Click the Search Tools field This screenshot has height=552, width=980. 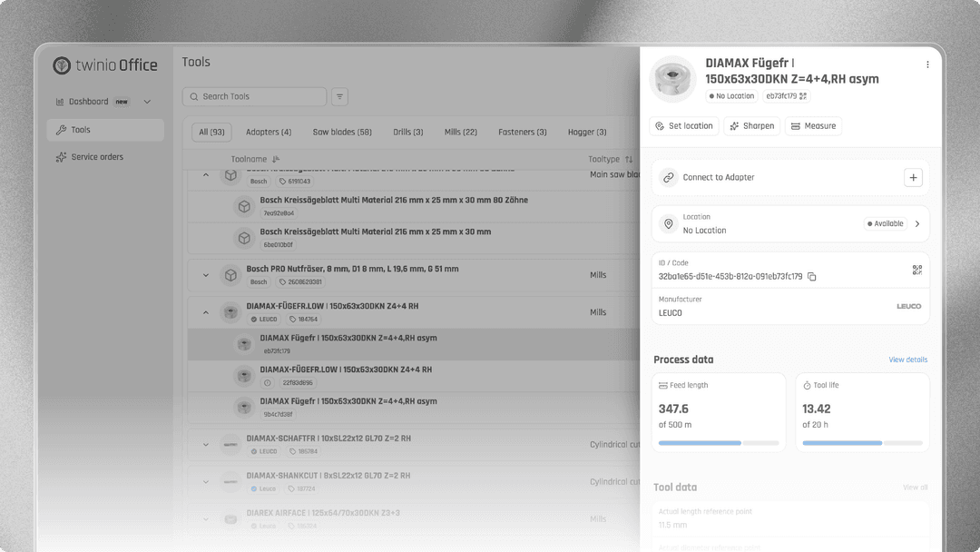[x=254, y=96]
